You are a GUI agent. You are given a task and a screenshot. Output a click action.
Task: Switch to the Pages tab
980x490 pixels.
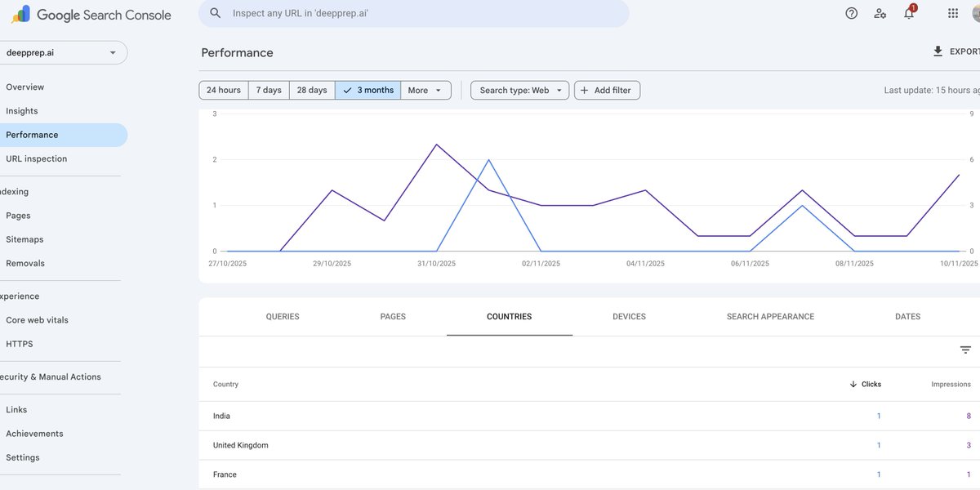(393, 317)
